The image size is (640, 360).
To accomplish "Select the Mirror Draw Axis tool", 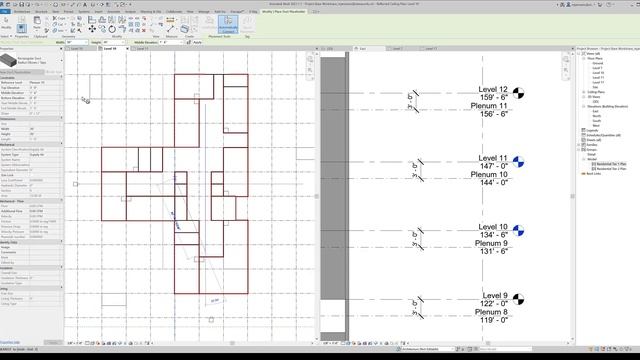I will [122, 20].
